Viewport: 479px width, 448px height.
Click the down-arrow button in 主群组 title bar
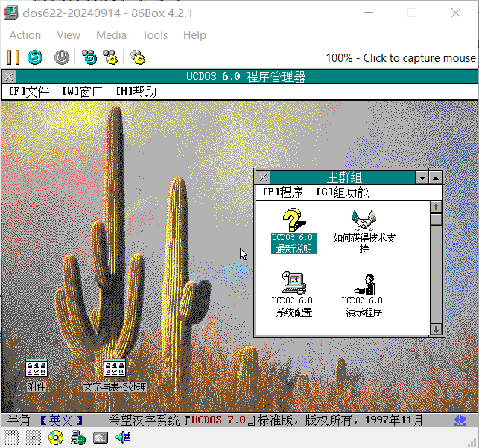point(422,177)
